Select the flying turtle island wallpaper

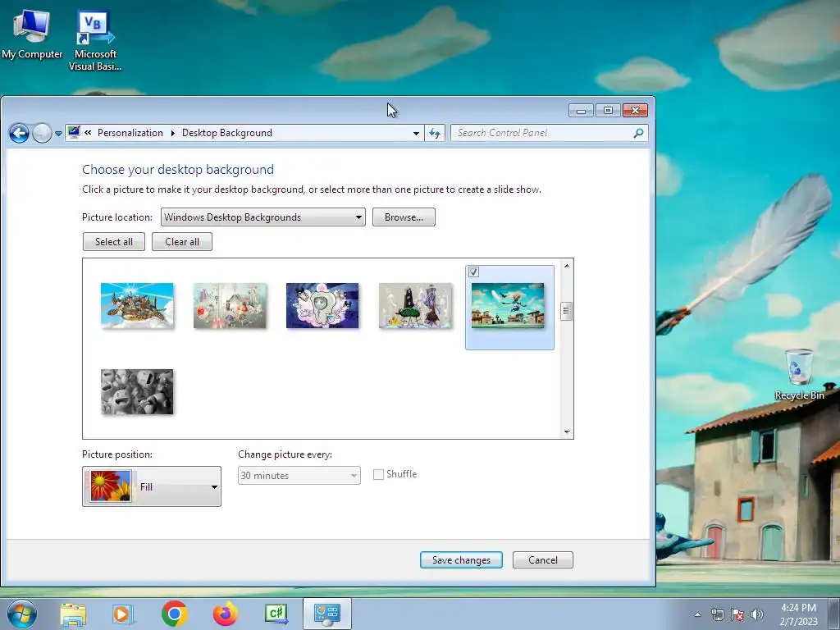click(137, 305)
